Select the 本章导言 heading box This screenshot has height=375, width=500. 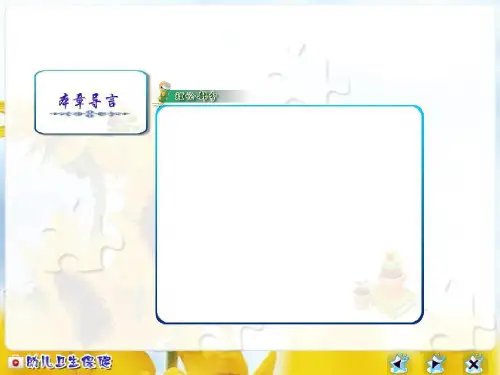click(x=91, y=102)
